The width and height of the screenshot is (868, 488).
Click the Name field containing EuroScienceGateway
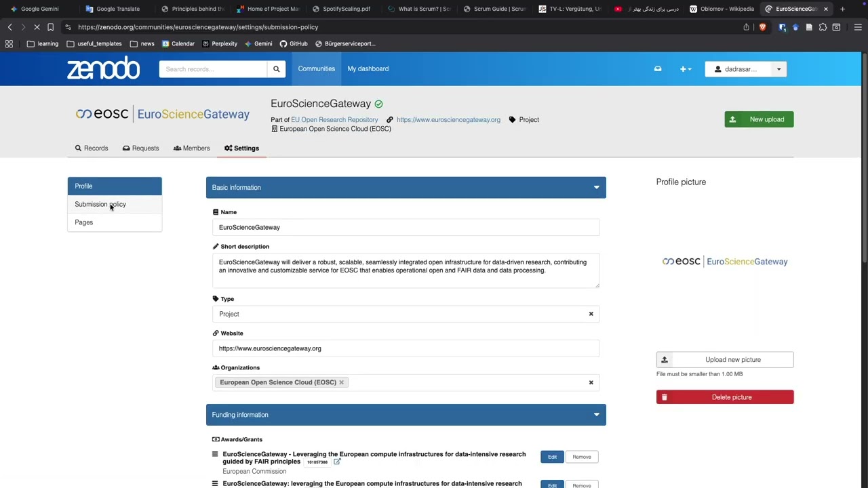click(x=406, y=227)
